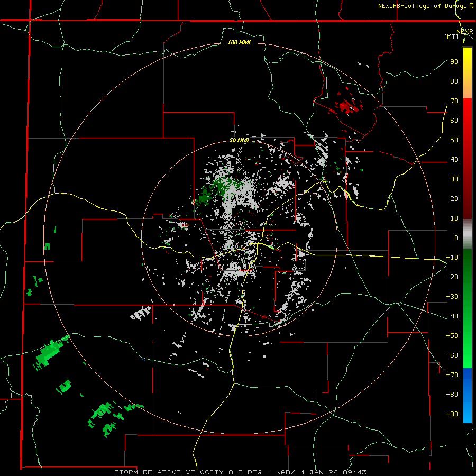Select the 50 knot scale label
Image resolution: width=476 pixels, height=476 pixels.
coord(454,140)
